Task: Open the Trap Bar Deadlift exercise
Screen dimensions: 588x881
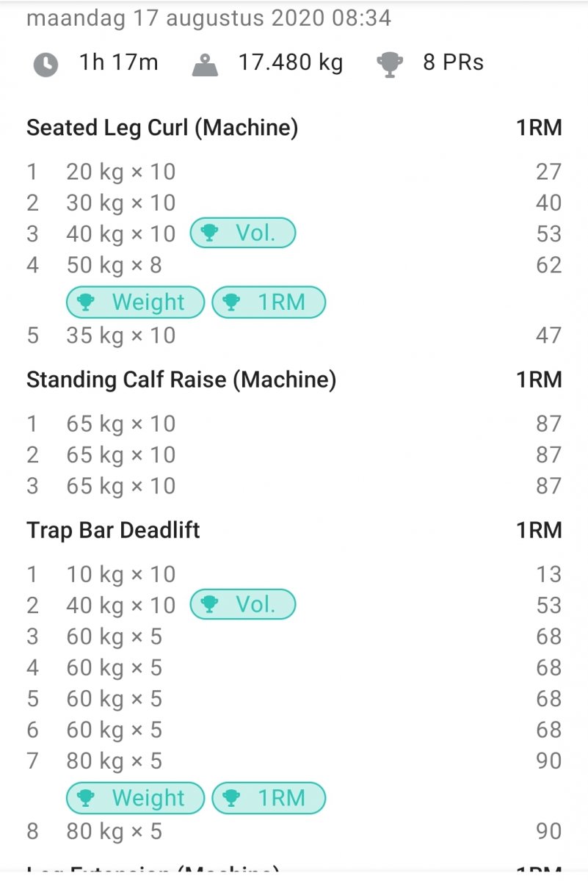Action: click(113, 530)
